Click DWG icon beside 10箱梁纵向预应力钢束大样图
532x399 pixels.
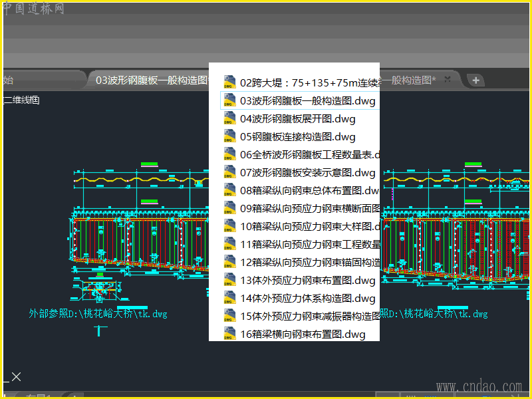pos(229,226)
